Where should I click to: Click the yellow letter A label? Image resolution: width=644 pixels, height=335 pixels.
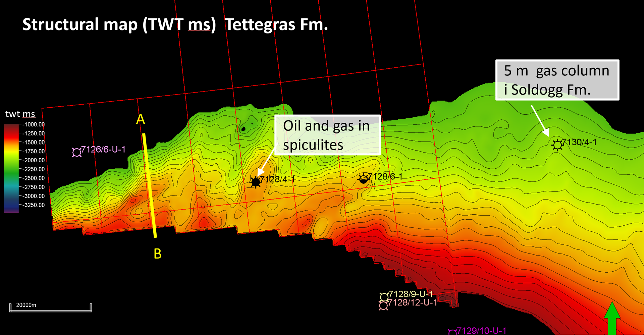click(141, 119)
